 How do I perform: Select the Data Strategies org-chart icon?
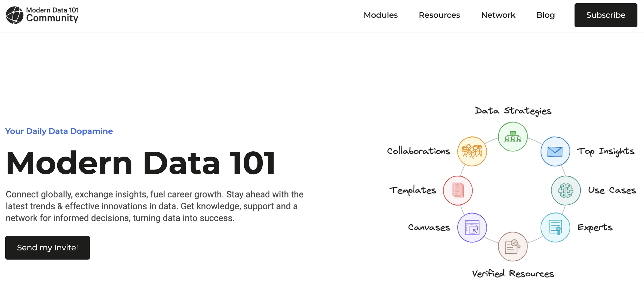513,137
